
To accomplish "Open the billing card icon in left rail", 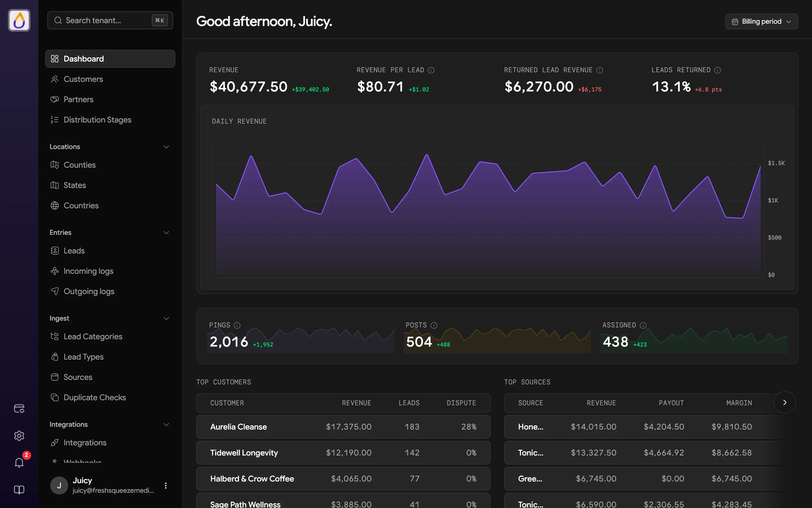I will [19, 409].
